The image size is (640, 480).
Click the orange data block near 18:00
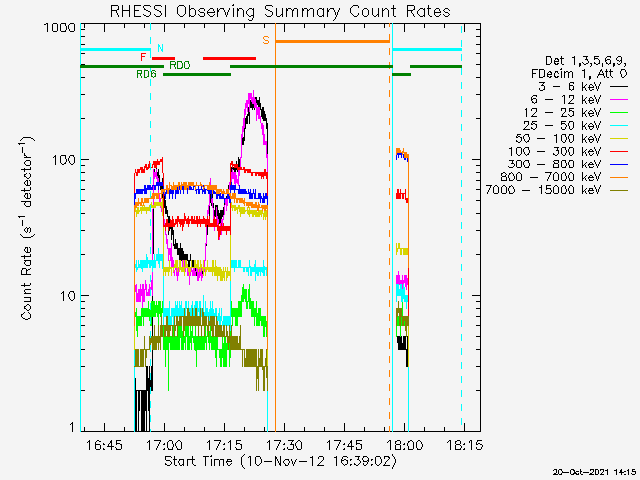[x=402, y=153]
